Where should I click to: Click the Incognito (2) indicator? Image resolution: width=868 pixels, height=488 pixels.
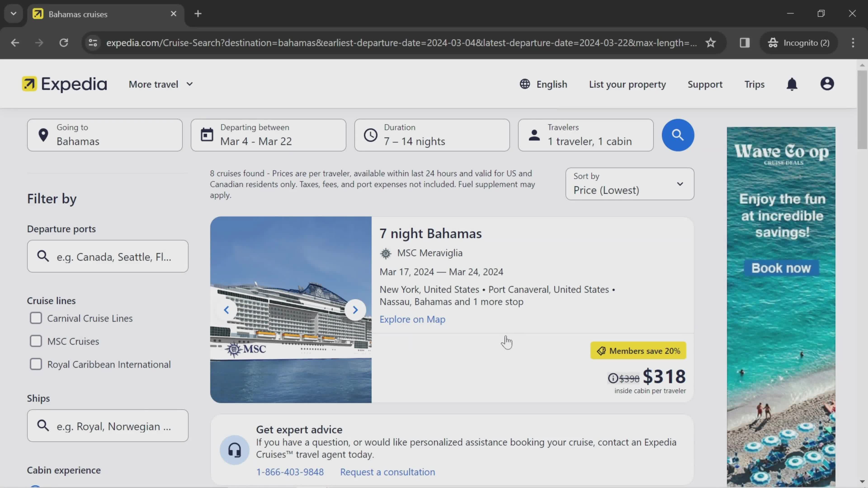click(x=799, y=43)
